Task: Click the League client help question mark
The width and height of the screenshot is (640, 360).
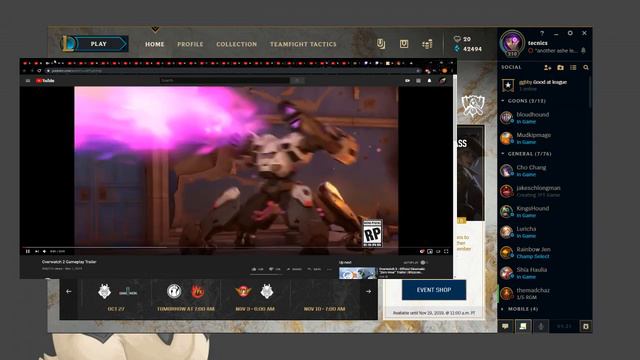Action: (542, 33)
